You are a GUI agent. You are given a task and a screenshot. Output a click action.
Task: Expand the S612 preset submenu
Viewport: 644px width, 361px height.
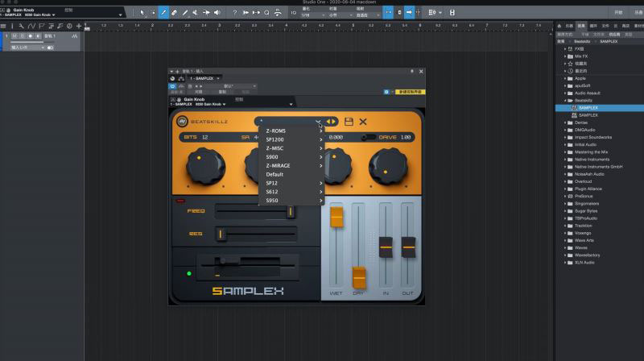(291, 192)
